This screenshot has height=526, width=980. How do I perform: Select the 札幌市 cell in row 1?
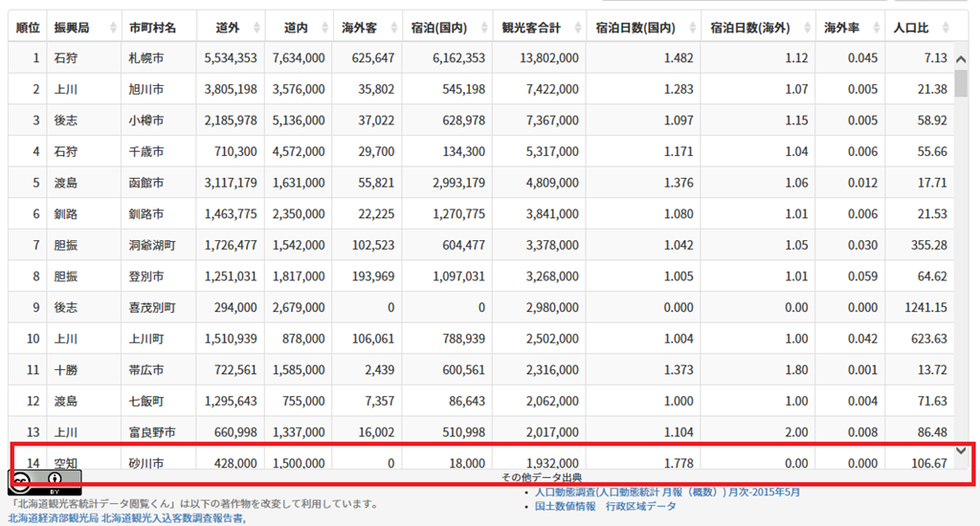tap(145, 58)
